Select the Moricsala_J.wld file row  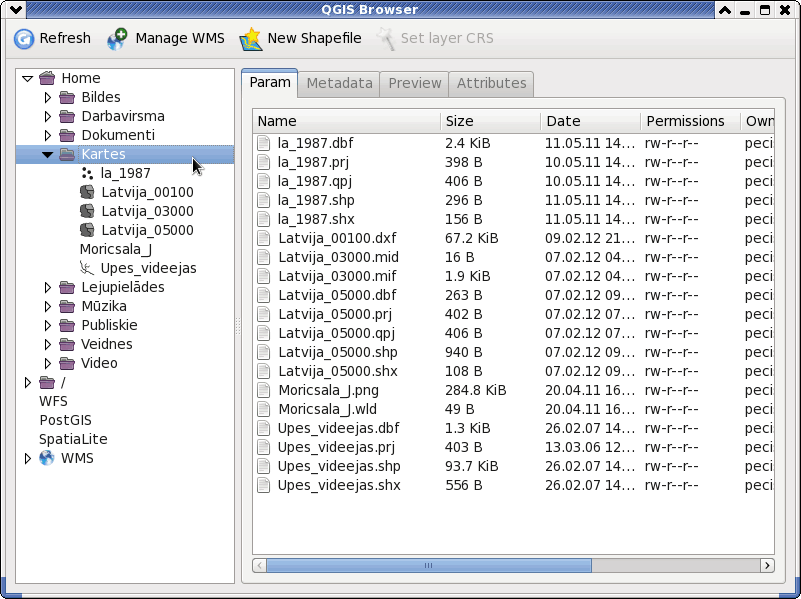click(x=513, y=409)
